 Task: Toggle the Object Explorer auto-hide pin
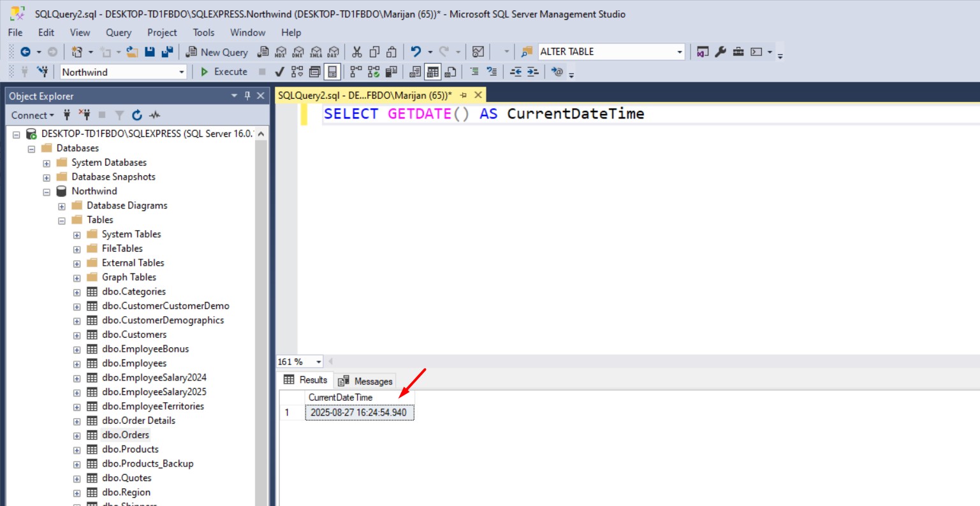[247, 96]
